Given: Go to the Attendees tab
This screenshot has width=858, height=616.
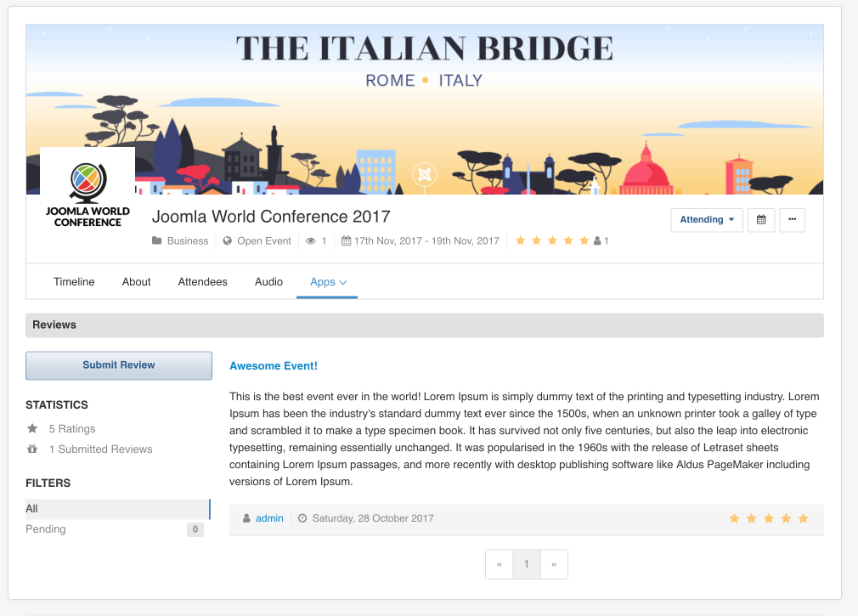Looking at the screenshot, I should (202, 282).
